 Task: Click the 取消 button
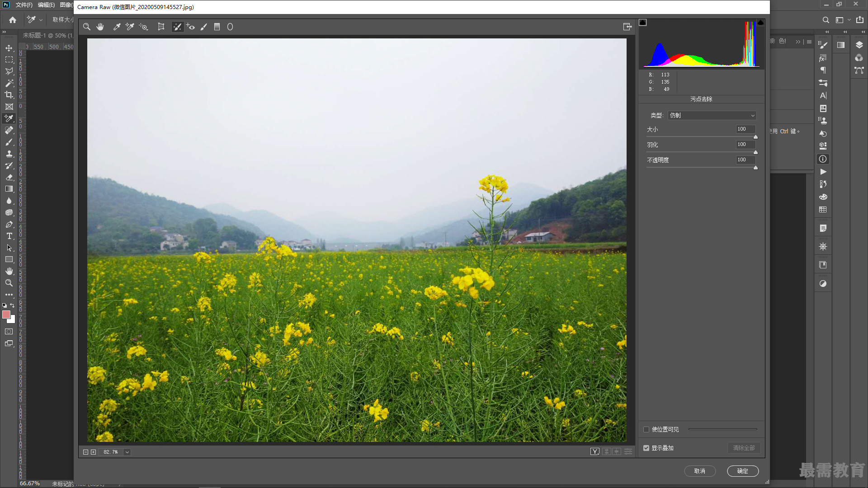tap(700, 471)
